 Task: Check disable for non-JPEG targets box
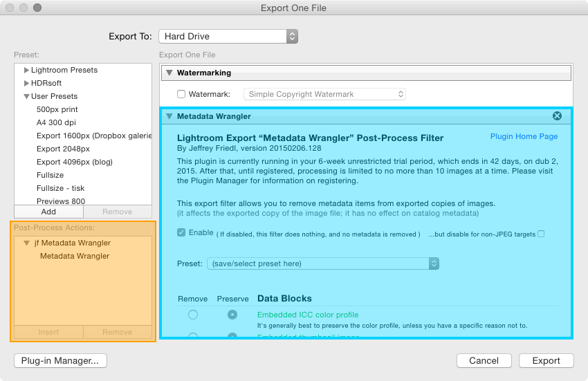tap(541, 234)
